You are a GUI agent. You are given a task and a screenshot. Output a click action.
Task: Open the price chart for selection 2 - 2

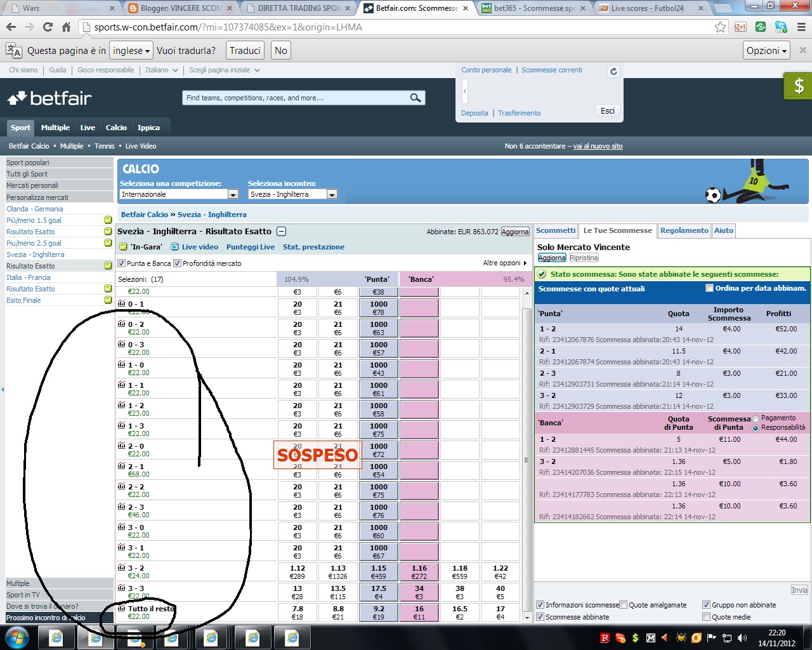[x=122, y=487]
